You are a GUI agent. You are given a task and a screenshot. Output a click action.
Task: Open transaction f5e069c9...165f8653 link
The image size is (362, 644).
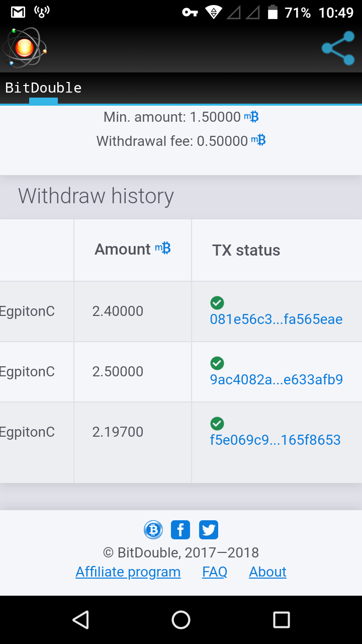pyautogui.click(x=275, y=440)
